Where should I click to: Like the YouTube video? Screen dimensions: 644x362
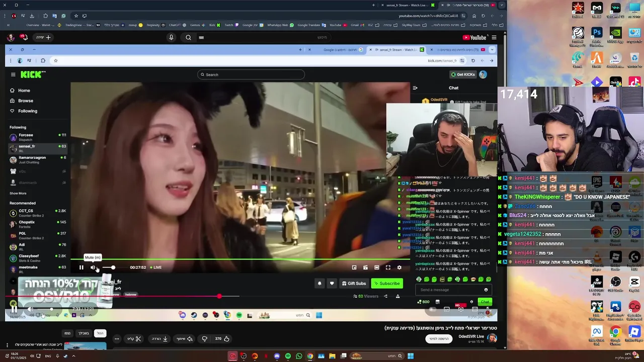click(222, 339)
